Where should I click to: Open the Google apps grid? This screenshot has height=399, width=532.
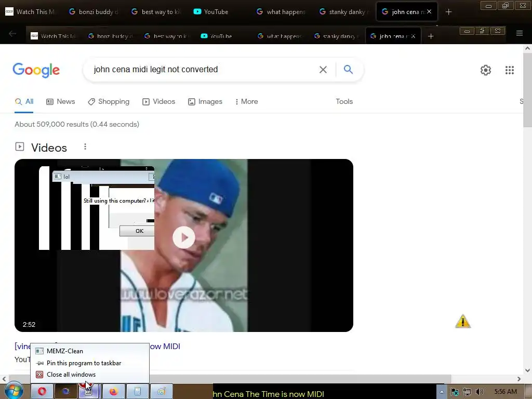509,70
